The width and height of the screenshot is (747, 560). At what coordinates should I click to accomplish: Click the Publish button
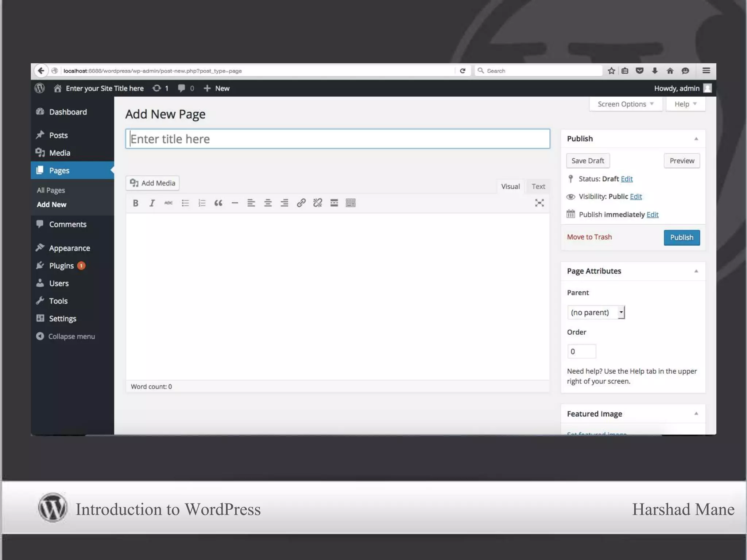(681, 237)
